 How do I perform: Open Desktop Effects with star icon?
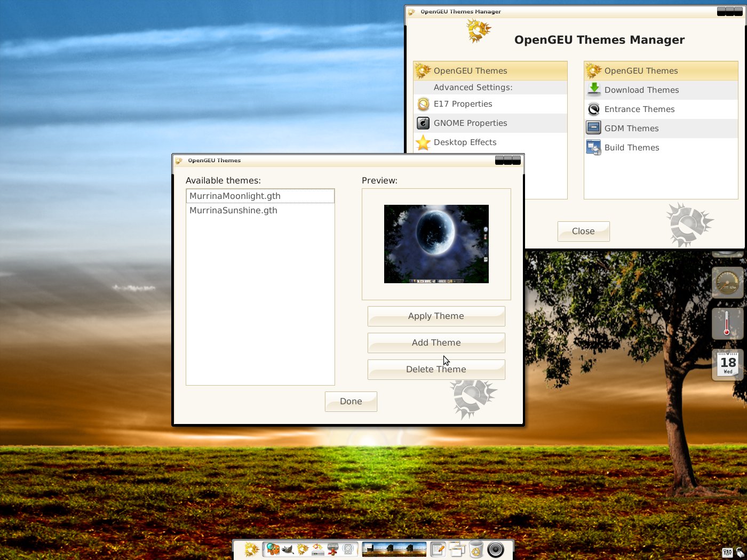pos(490,142)
